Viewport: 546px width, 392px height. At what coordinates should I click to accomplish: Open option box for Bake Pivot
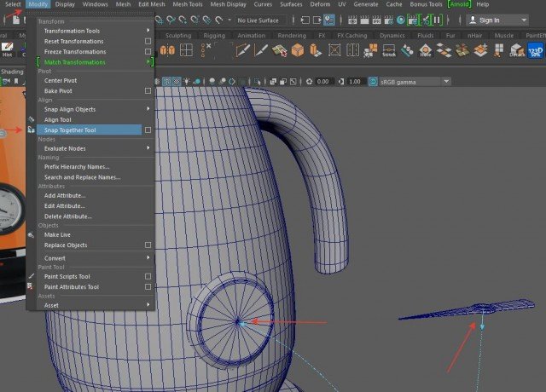(x=148, y=91)
